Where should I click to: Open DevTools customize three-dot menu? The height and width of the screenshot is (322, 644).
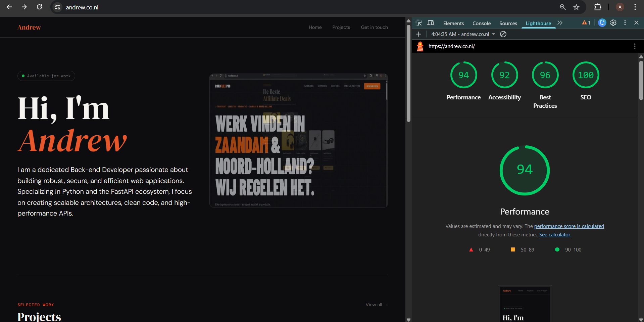(x=625, y=23)
